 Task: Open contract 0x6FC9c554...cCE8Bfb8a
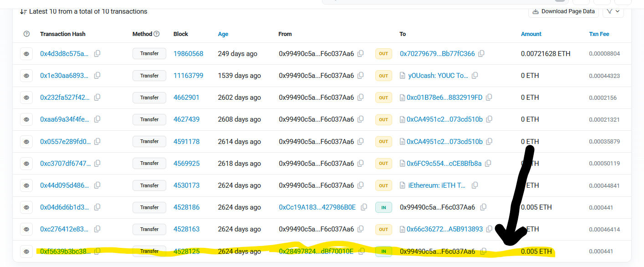tap(444, 163)
